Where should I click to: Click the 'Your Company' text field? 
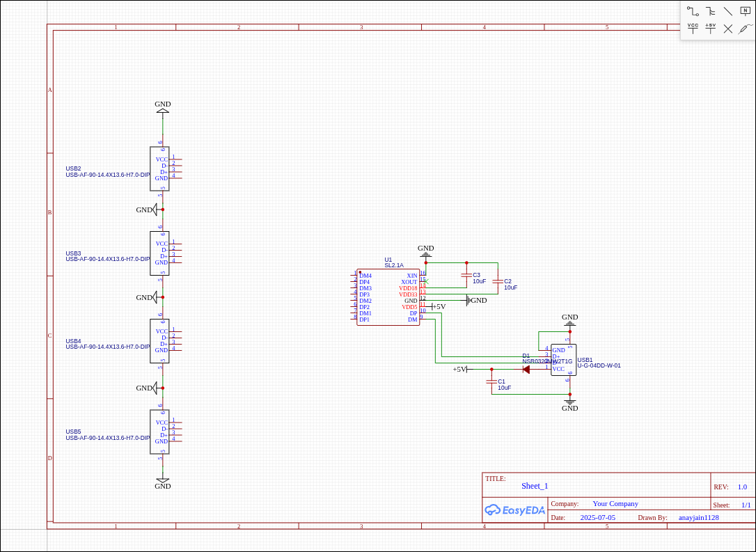coord(615,503)
